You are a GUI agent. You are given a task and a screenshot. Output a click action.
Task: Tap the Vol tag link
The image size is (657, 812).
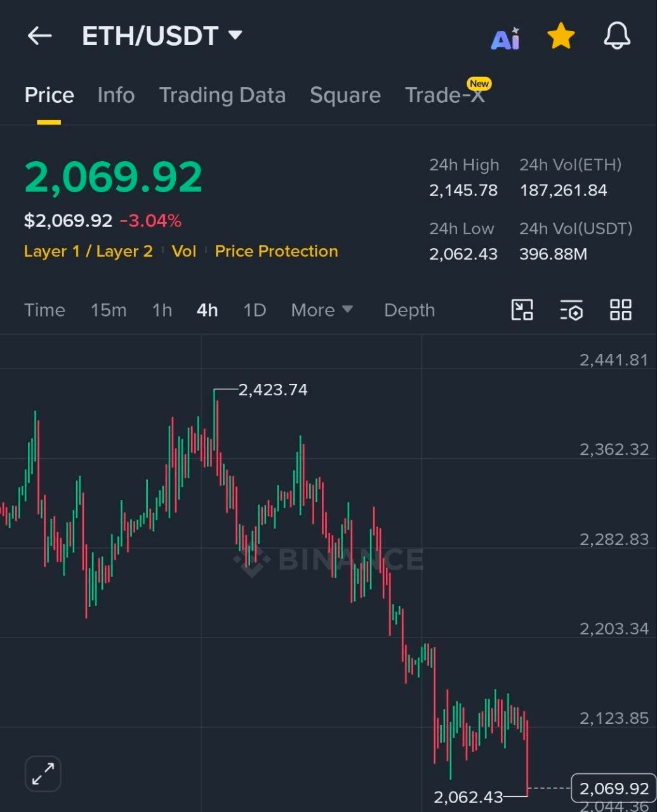[x=184, y=251]
